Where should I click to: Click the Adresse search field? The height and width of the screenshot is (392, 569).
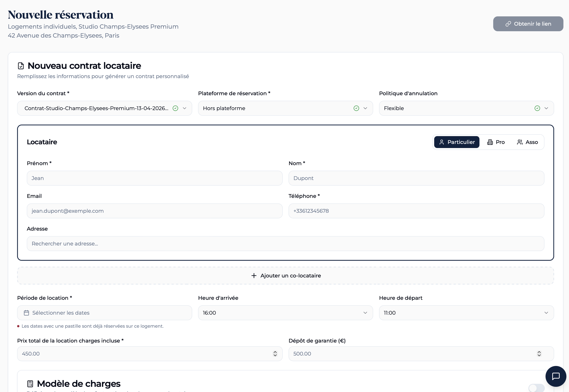(285, 244)
